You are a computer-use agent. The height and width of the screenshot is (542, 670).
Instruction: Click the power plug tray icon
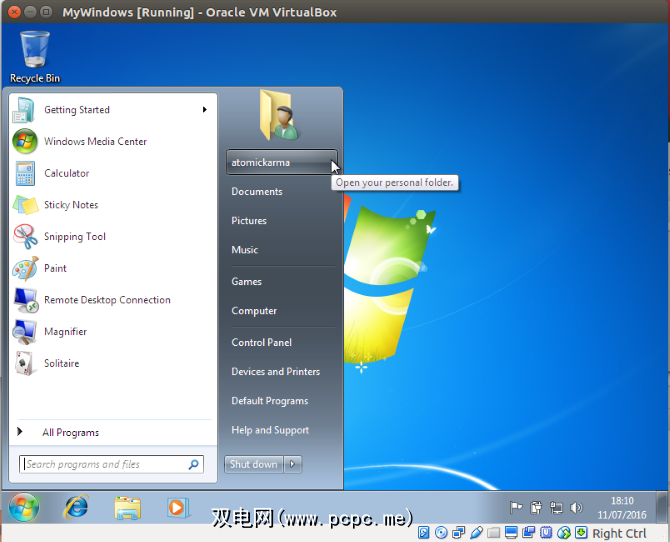[536, 507]
